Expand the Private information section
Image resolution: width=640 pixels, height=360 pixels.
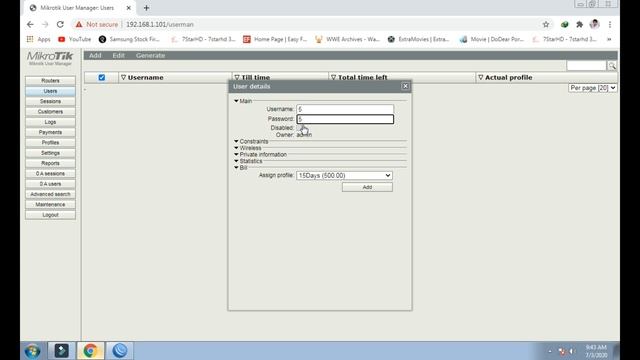point(236,154)
